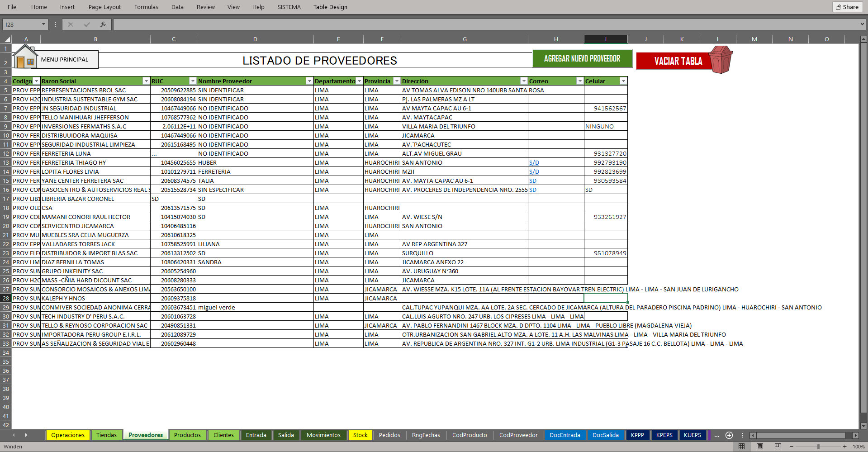Click the formula bar input field
This screenshot has width=868, height=452.
tap(486, 24)
